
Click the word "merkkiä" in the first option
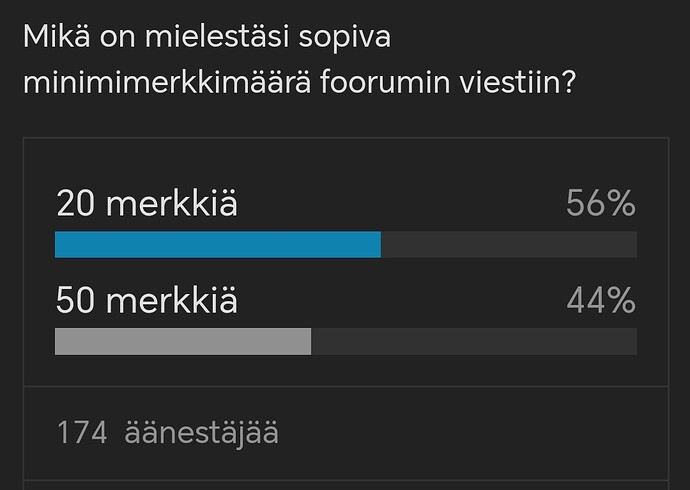172,203
